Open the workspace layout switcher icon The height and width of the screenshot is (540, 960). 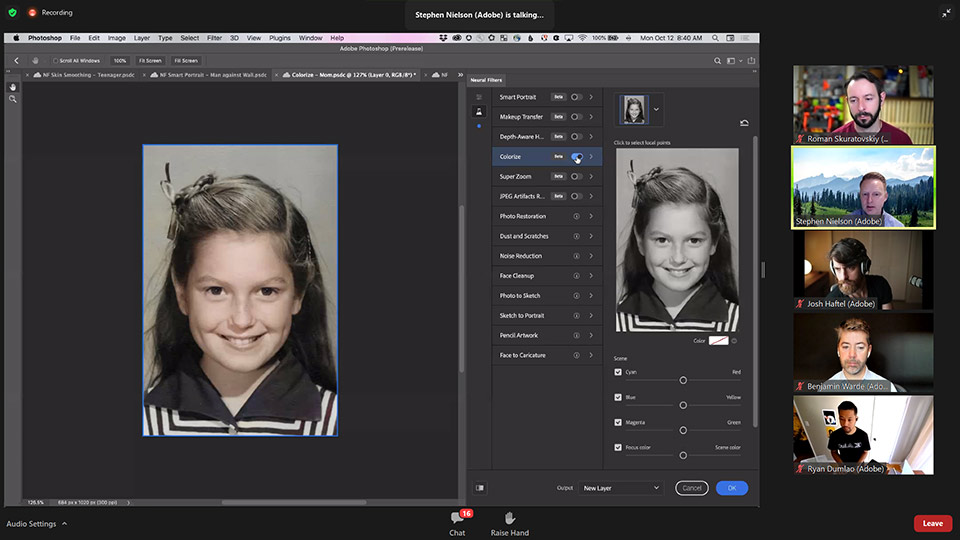point(731,61)
